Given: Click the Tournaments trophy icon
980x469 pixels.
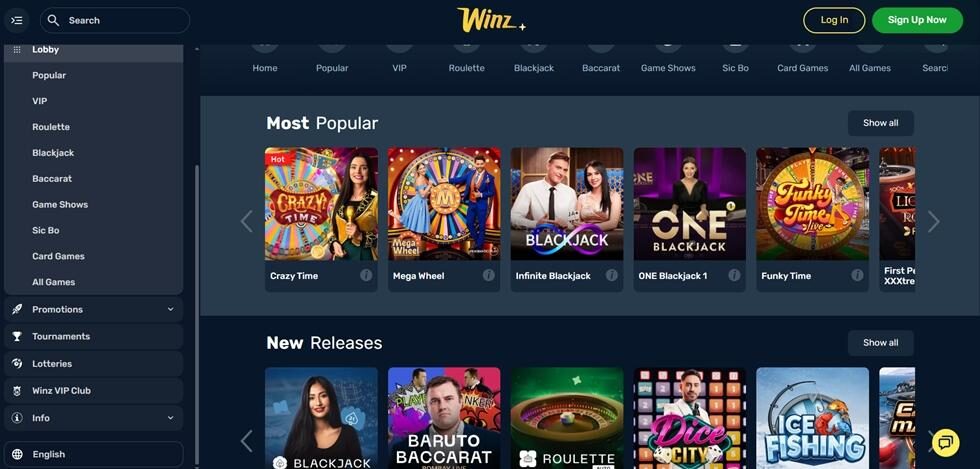Looking at the screenshot, I should 17,336.
